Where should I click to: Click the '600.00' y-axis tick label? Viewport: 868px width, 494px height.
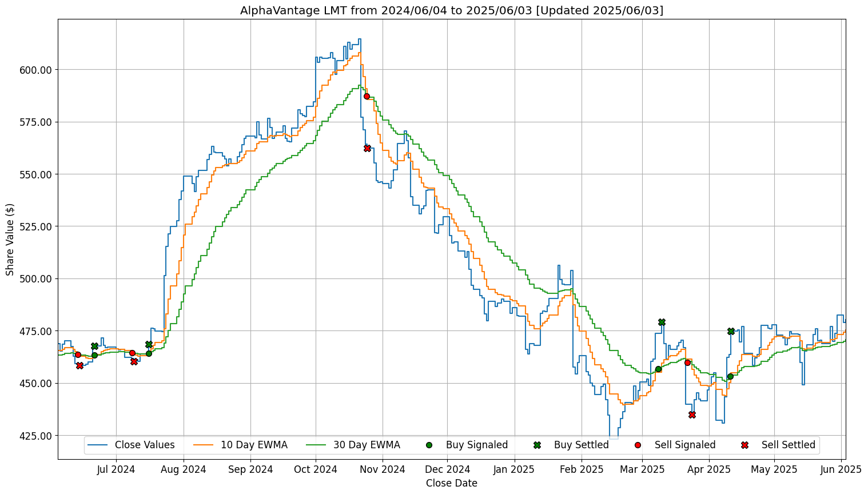36,70
